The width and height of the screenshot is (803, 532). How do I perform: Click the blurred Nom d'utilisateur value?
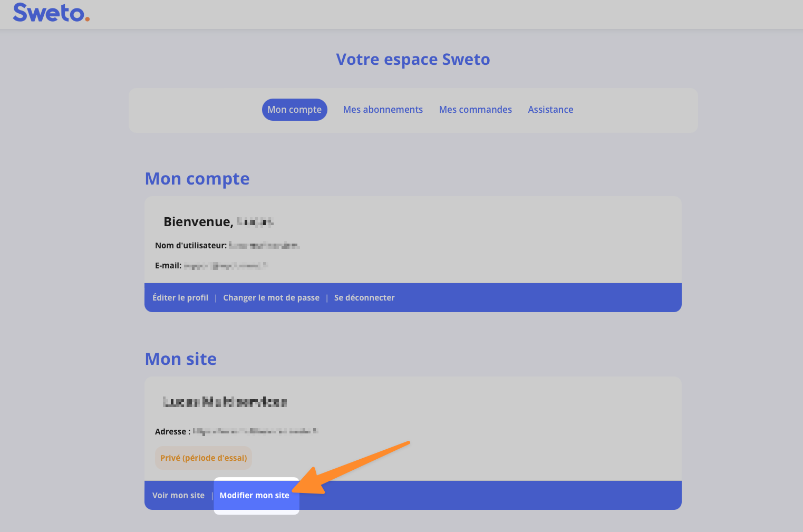pyautogui.click(x=264, y=246)
